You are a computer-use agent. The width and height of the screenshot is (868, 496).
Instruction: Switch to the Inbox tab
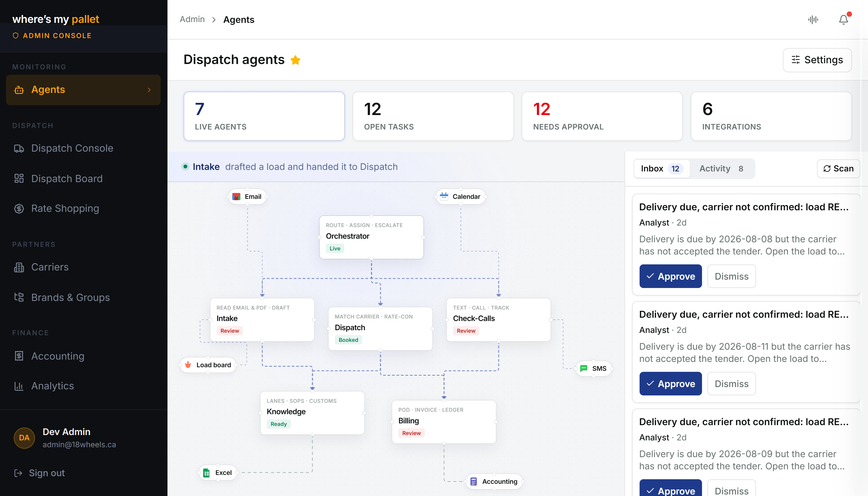pos(661,169)
